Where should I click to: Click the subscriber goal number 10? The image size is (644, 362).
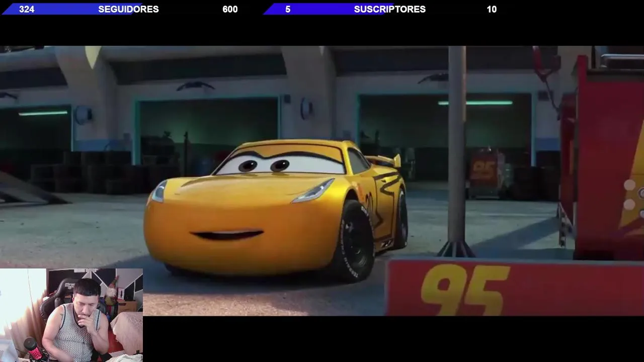(492, 9)
